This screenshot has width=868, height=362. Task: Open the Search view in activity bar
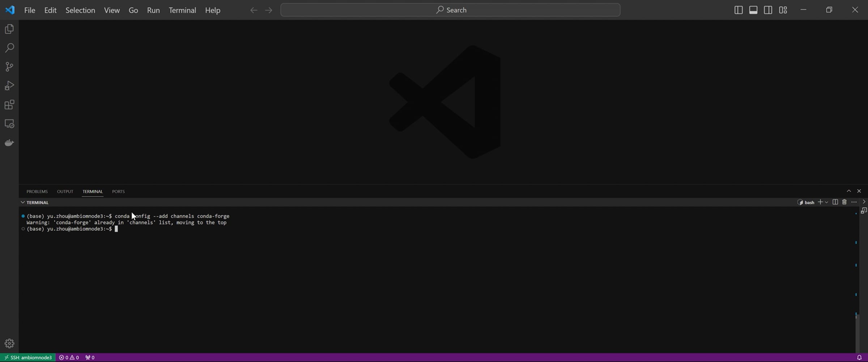(x=9, y=48)
